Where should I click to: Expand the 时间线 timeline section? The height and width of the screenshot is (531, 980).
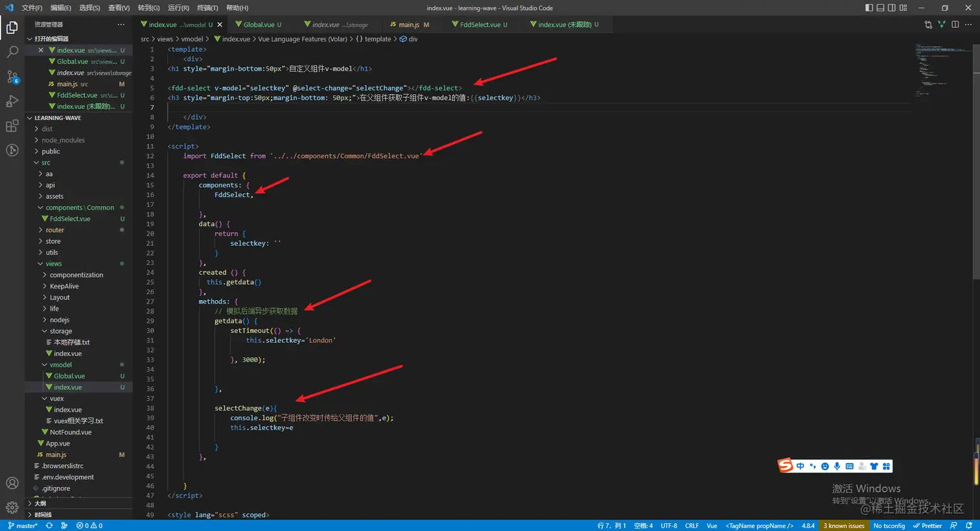click(79, 515)
